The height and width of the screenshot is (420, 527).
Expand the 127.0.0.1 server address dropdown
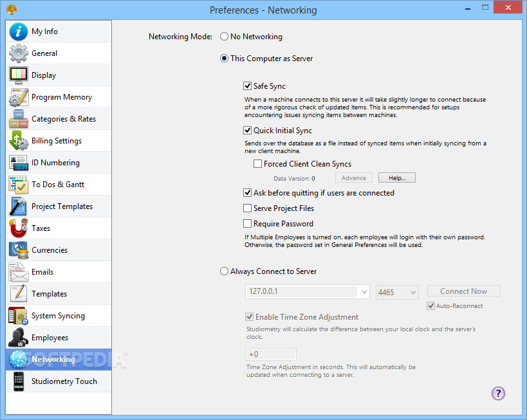(364, 291)
